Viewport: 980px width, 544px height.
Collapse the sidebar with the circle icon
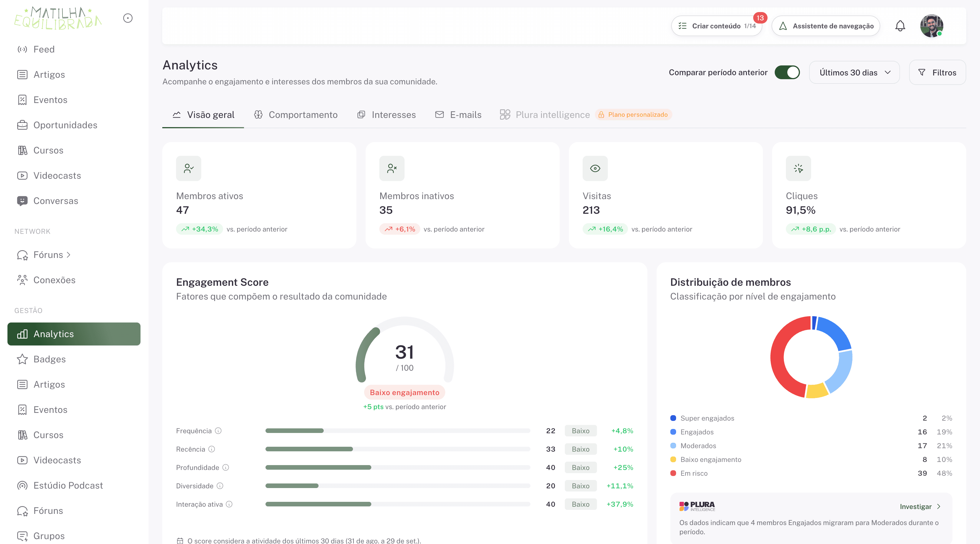(x=128, y=18)
